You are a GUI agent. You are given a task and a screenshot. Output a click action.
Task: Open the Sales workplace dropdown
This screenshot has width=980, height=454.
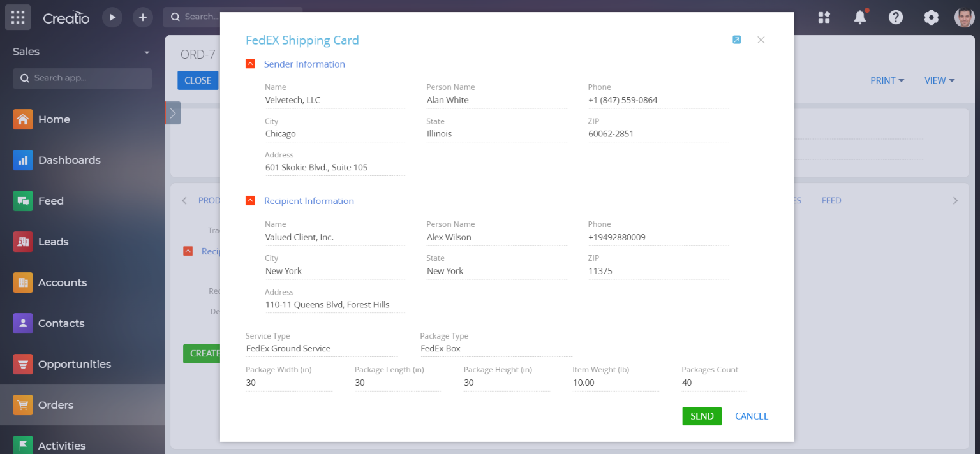147,52
